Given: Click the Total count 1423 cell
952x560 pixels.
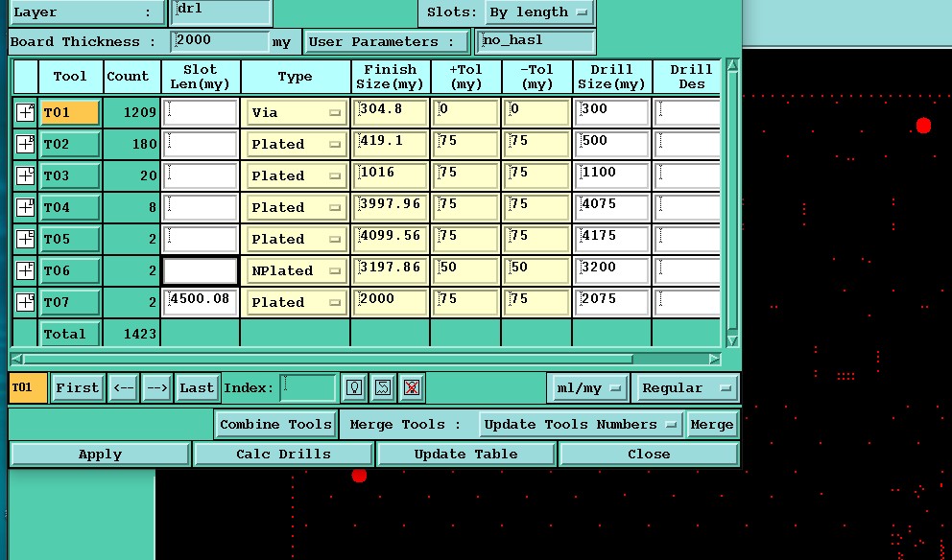Looking at the screenshot, I should 131,334.
